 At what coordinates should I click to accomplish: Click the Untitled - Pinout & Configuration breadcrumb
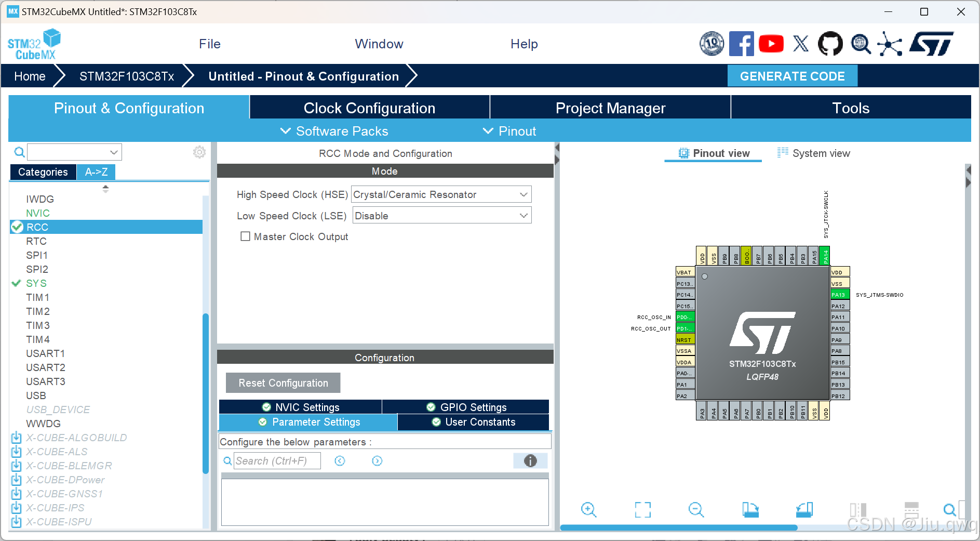click(304, 76)
